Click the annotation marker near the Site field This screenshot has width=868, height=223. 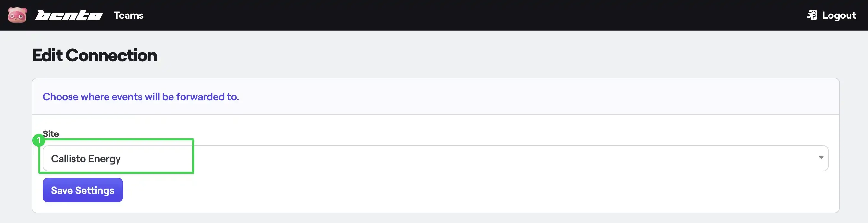point(39,141)
